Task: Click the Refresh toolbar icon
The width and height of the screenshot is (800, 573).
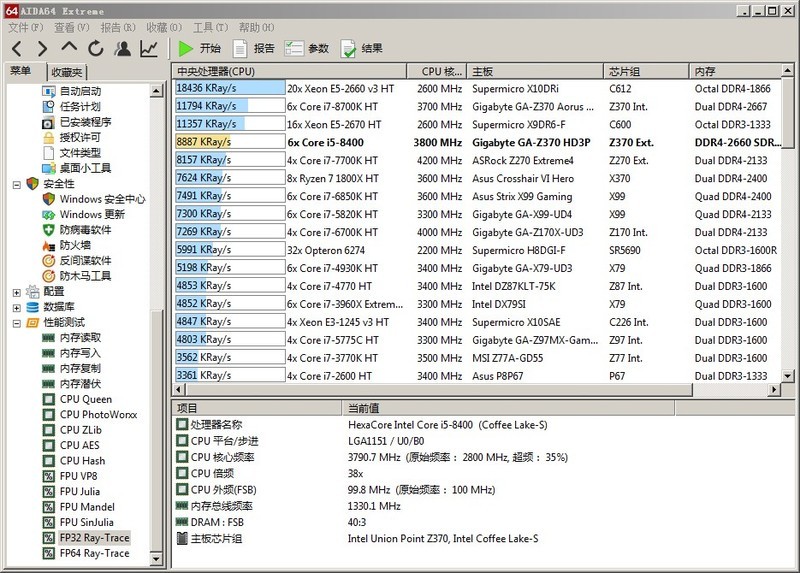Action: click(x=95, y=48)
